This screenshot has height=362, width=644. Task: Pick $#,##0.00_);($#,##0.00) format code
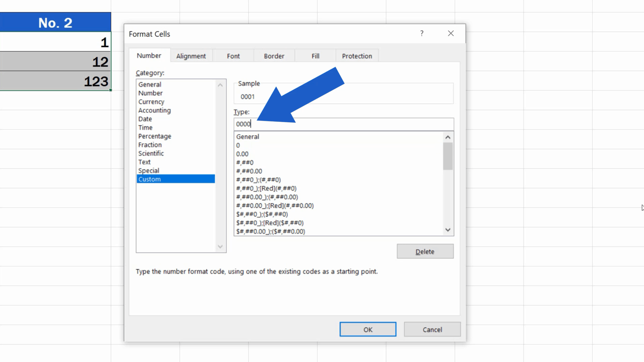pyautogui.click(x=339, y=232)
